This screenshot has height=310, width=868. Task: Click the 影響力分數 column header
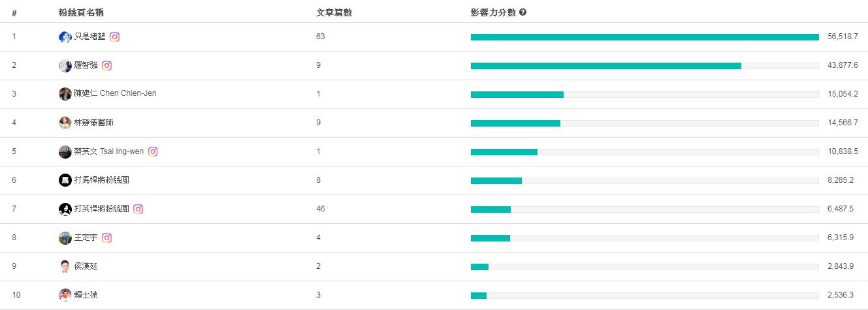tap(493, 12)
